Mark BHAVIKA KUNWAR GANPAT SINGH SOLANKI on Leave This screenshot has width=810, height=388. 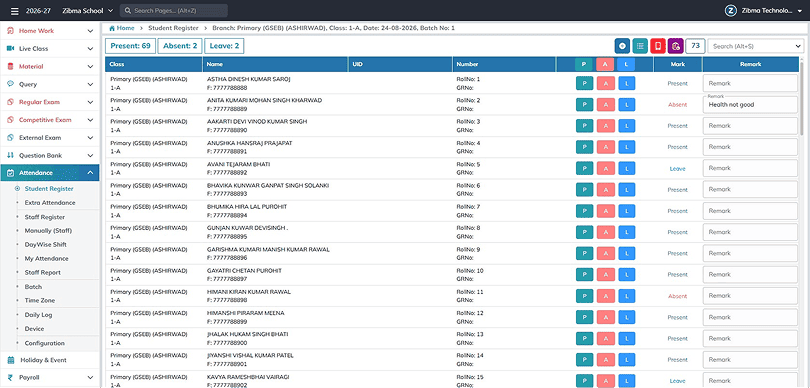tap(627, 190)
